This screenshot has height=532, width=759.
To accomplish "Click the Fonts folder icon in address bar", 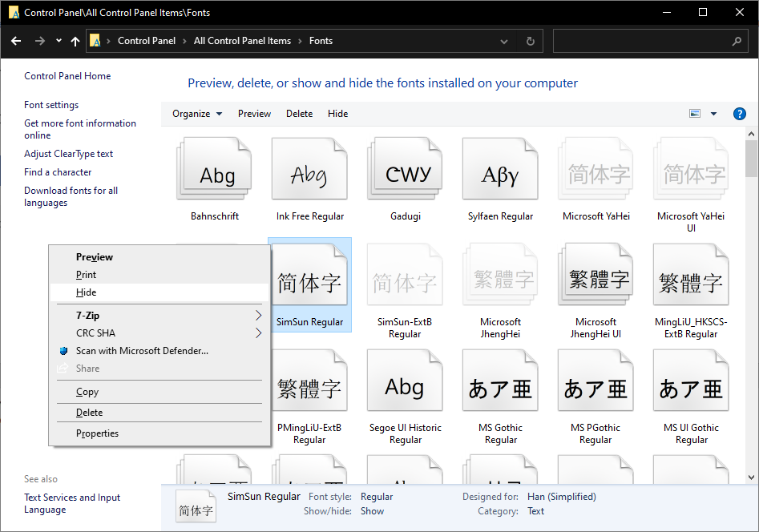I will 95,41.
